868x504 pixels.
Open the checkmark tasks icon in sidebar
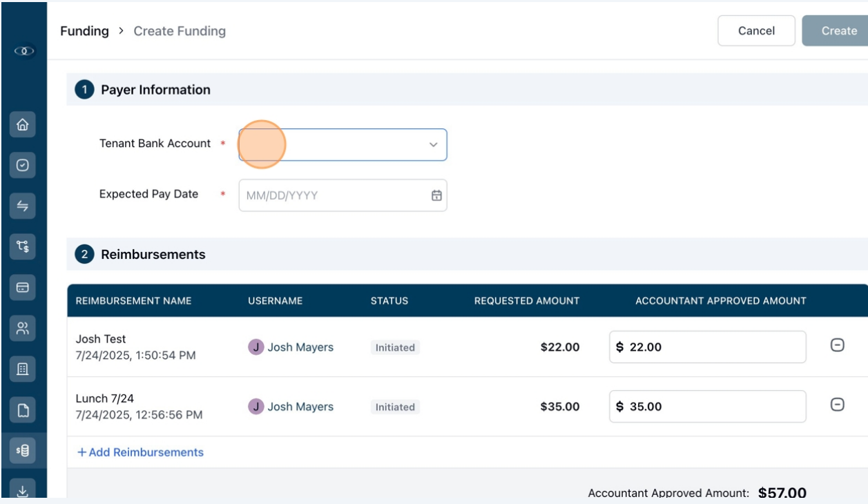click(x=23, y=165)
